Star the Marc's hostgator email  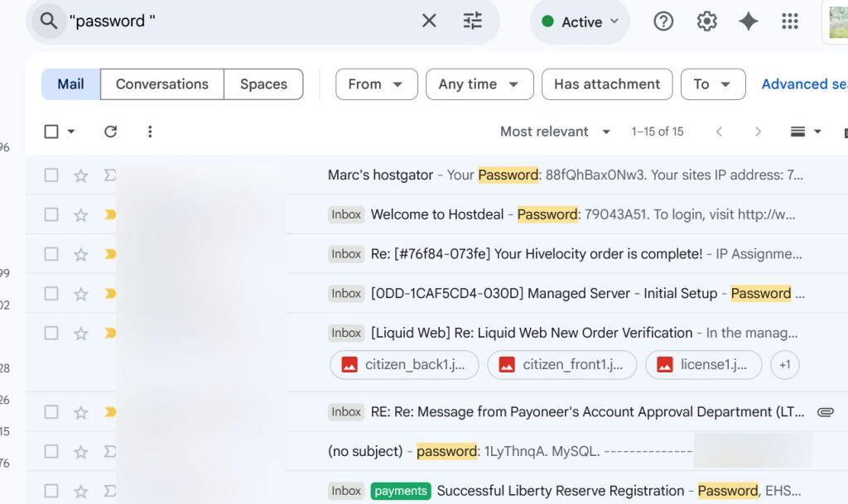click(x=81, y=175)
